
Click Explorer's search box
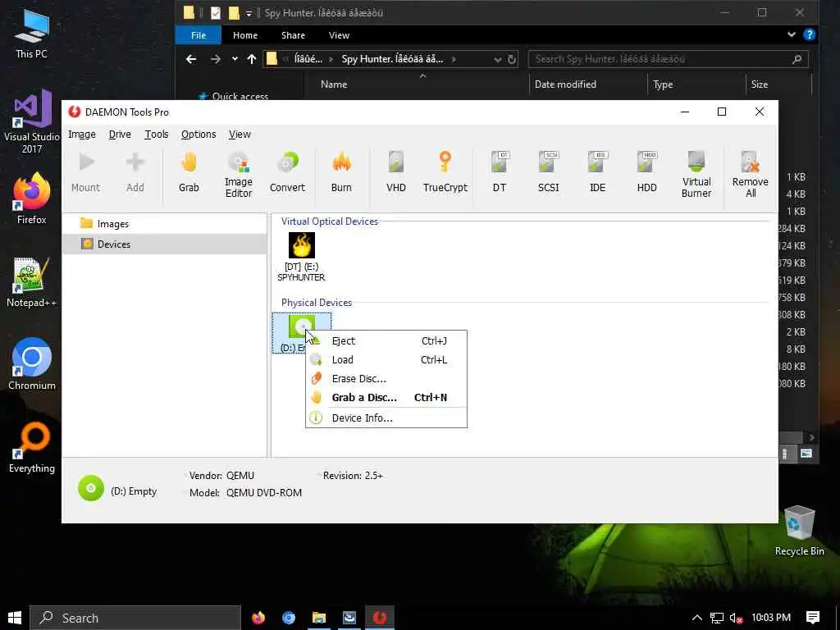pos(668,59)
